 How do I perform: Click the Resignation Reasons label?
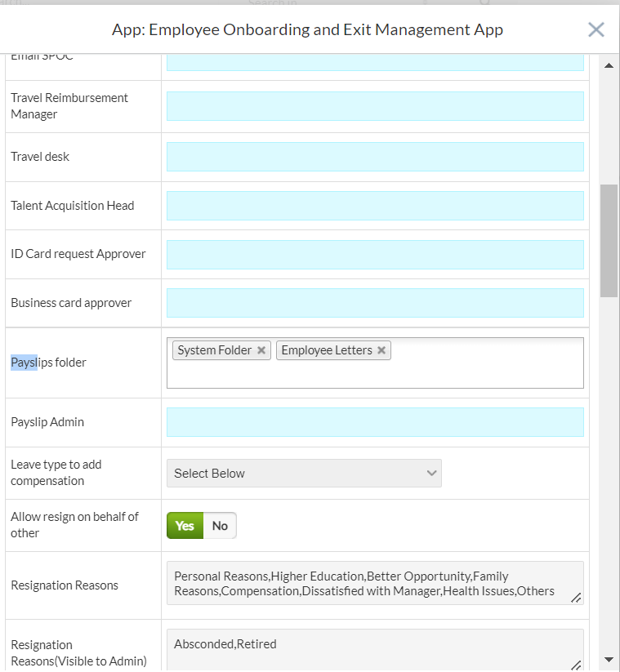[x=65, y=585]
